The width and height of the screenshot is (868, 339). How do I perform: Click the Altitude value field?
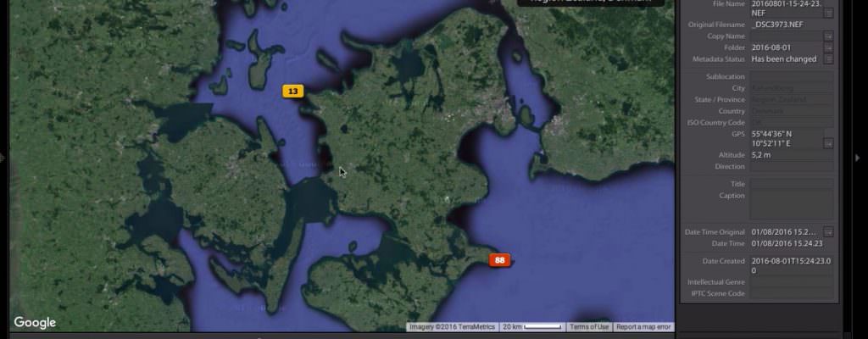coord(791,156)
